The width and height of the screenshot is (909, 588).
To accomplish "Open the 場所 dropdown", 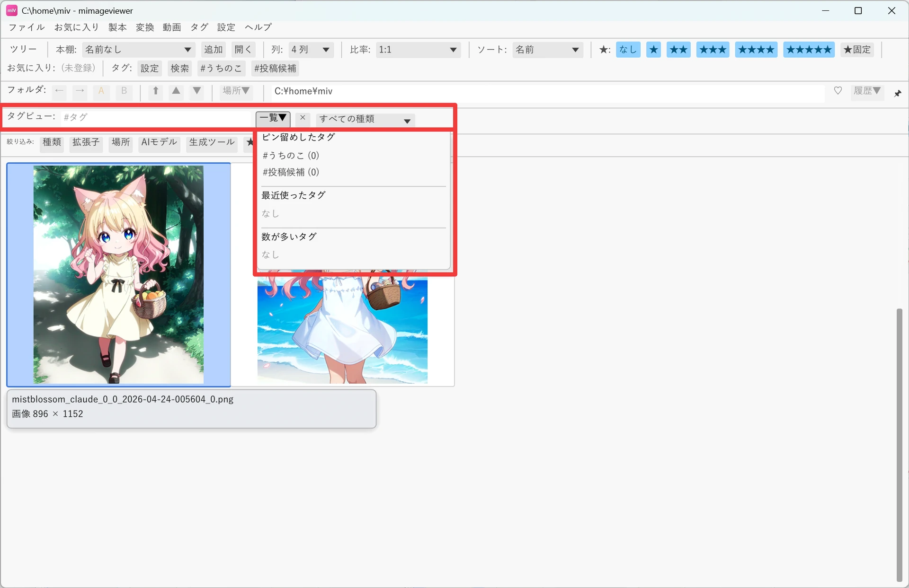I will coord(236,91).
